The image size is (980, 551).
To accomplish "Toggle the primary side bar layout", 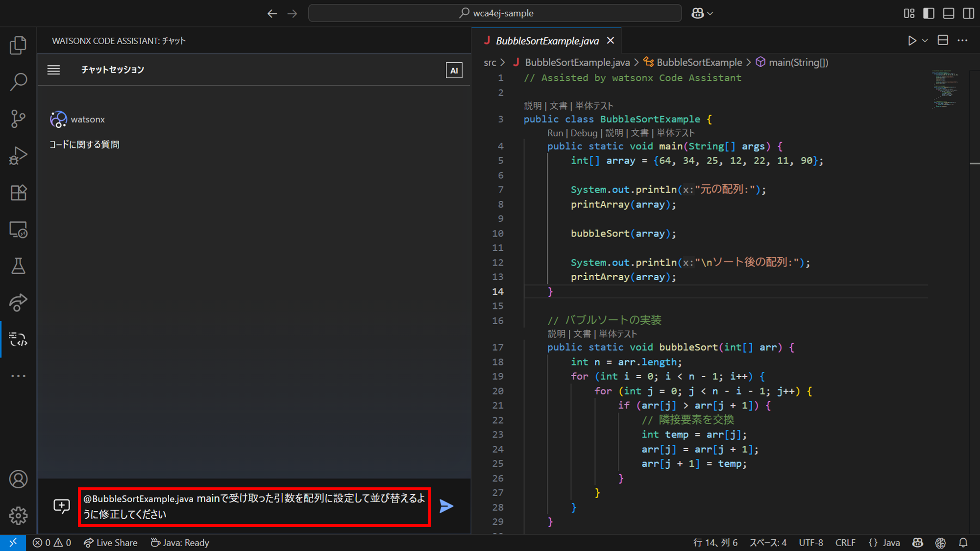I will 929,13.
